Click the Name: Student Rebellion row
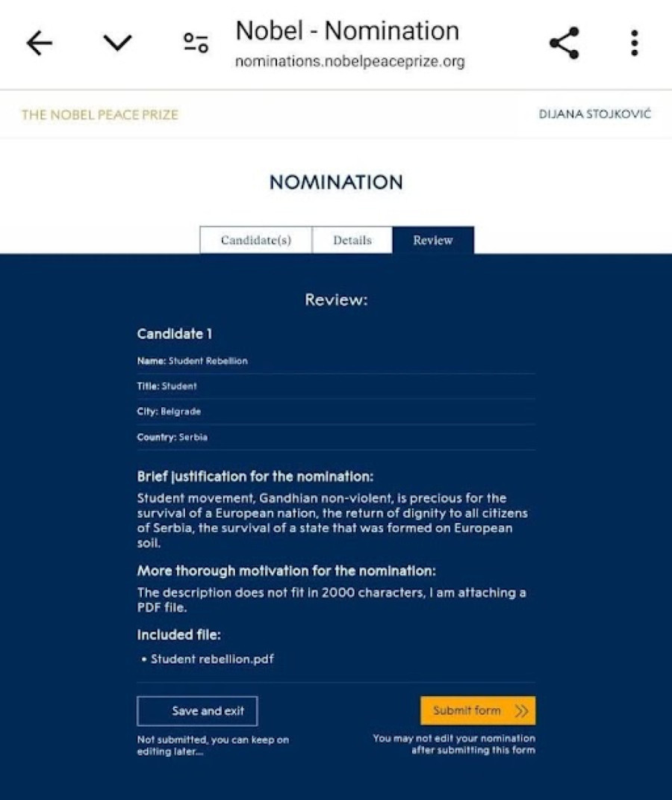 coord(193,361)
